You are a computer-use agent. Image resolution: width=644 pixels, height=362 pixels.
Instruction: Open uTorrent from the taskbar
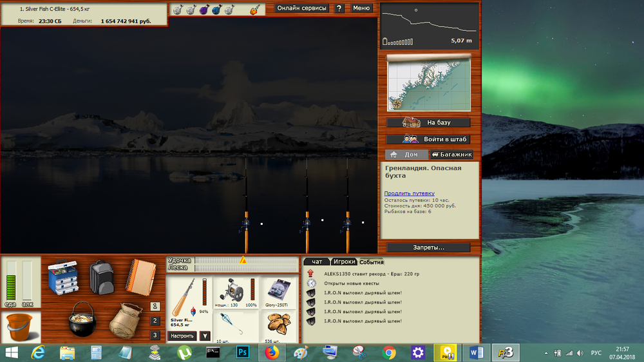[184, 352]
